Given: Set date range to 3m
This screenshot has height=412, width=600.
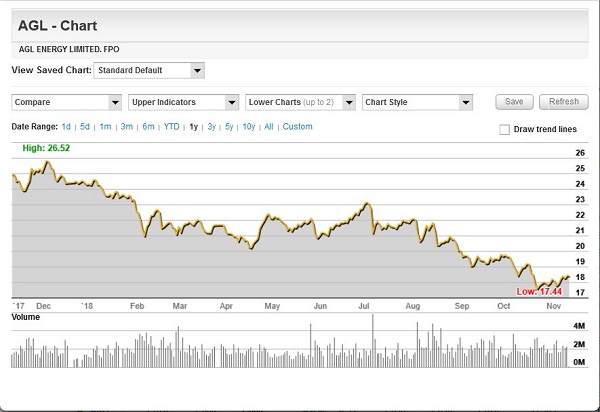Looking at the screenshot, I should [x=127, y=127].
